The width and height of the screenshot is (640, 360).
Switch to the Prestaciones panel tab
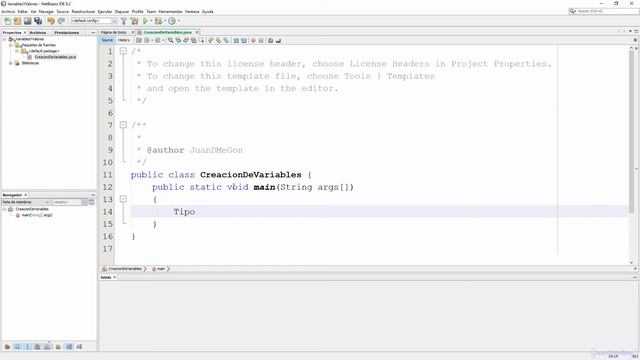click(x=67, y=32)
